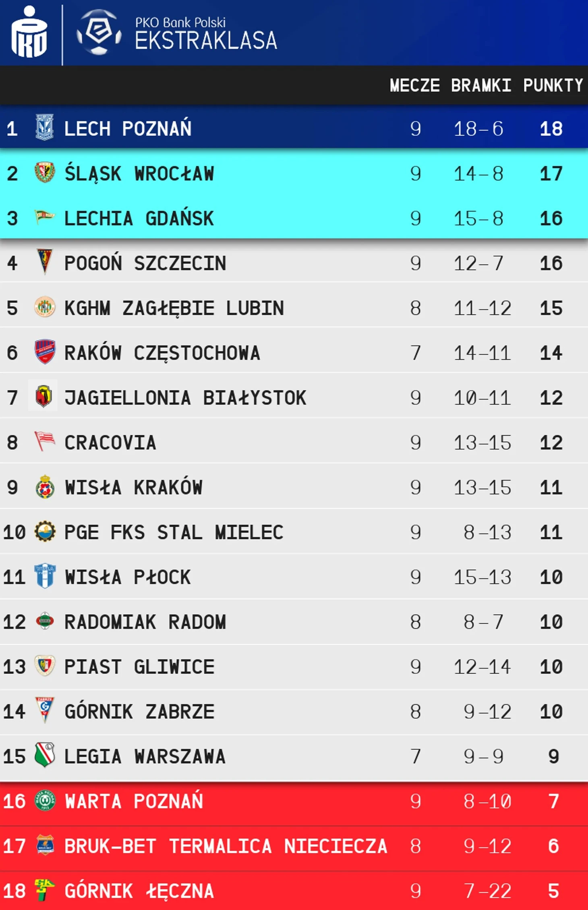Click the MECZE column header

pos(414,85)
